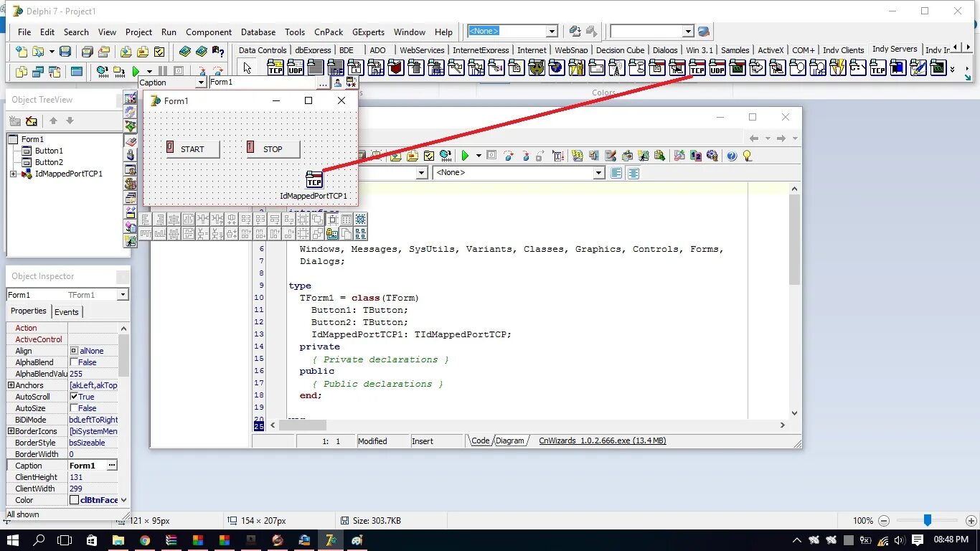Open the Caption property dropdown above Form1

point(202,83)
